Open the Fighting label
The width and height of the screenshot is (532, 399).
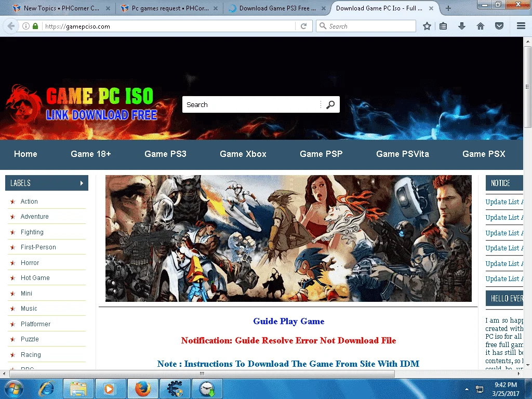point(32,232)
